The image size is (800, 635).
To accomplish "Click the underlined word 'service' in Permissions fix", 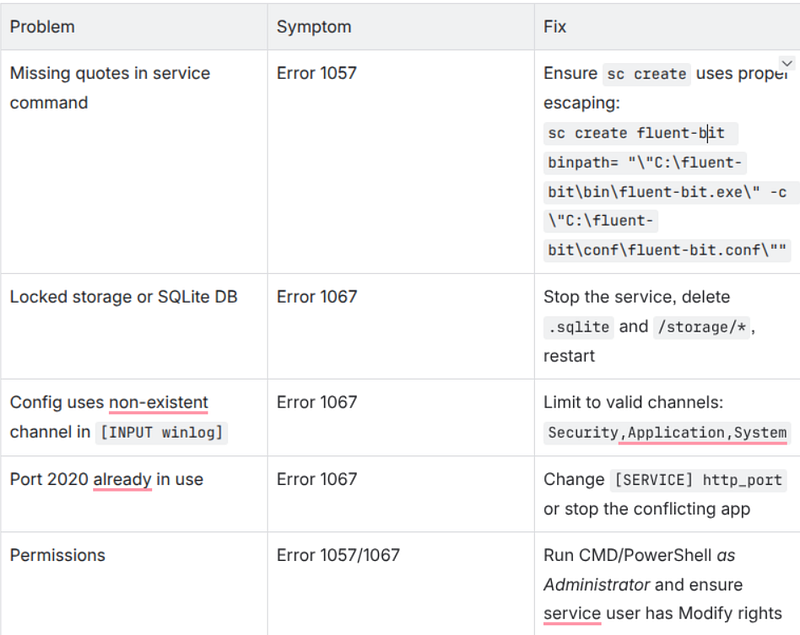I will 572,614.
